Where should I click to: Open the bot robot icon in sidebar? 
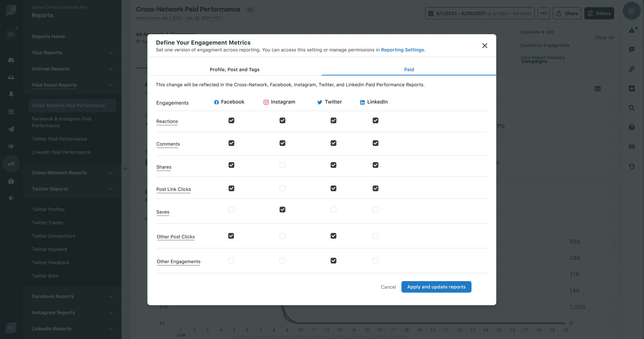point(11,181)
